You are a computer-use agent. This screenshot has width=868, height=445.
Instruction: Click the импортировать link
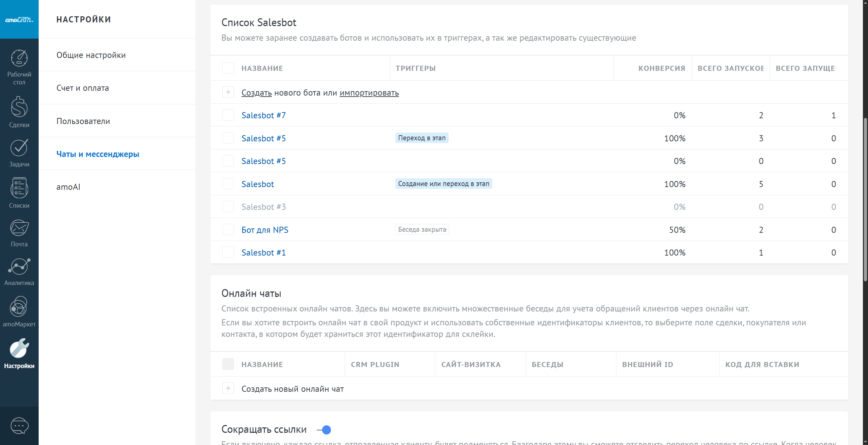click(x=369, y=93)
